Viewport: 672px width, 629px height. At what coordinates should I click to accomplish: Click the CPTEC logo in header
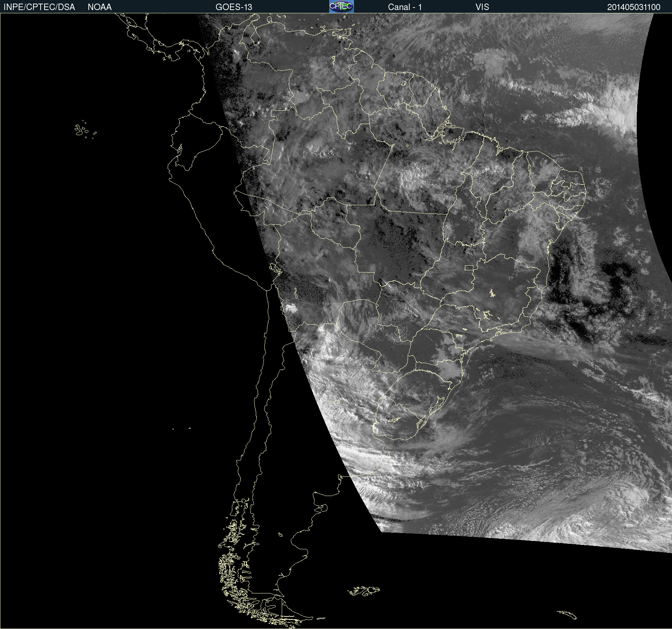[x=341, y=6]
